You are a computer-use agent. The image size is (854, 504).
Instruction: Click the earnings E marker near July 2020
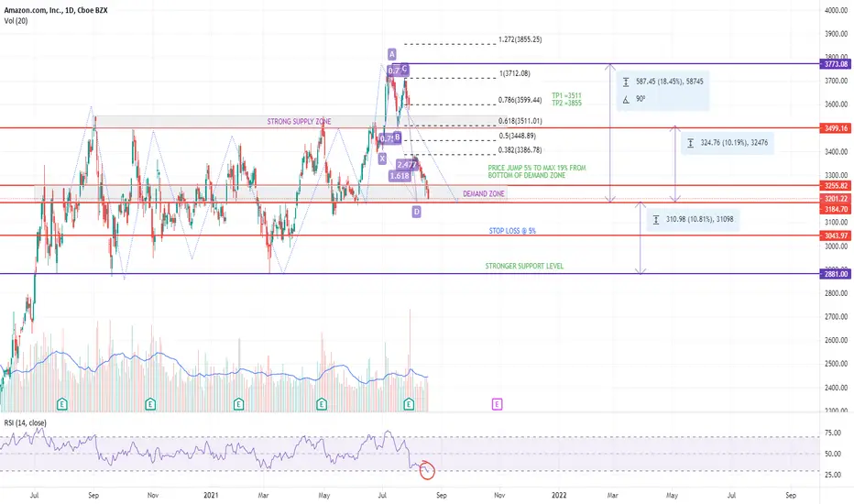(x=62, y=404)
